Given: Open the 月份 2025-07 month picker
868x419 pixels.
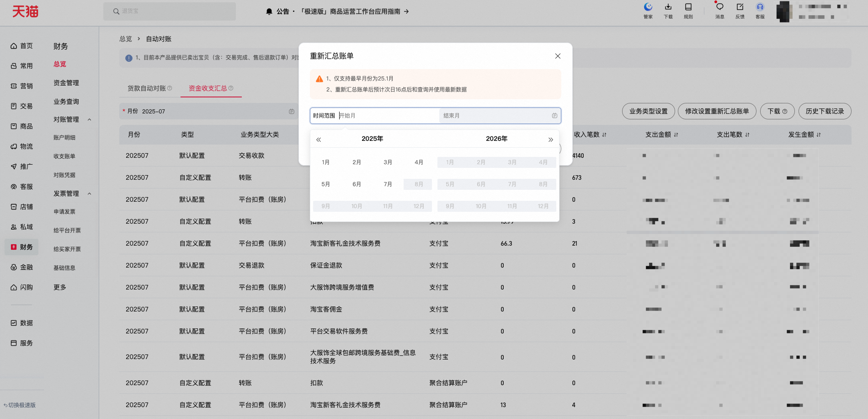Looking at the screenshot, I should [208, 111].
